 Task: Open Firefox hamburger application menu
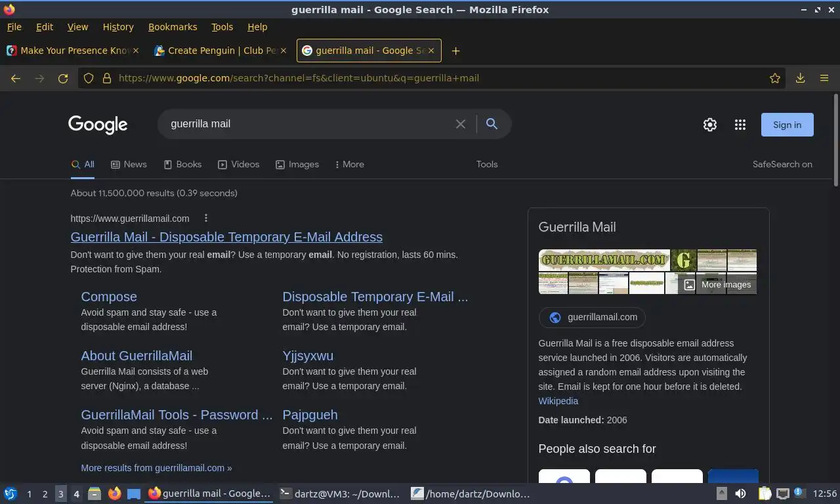click(x=824, y=78)
